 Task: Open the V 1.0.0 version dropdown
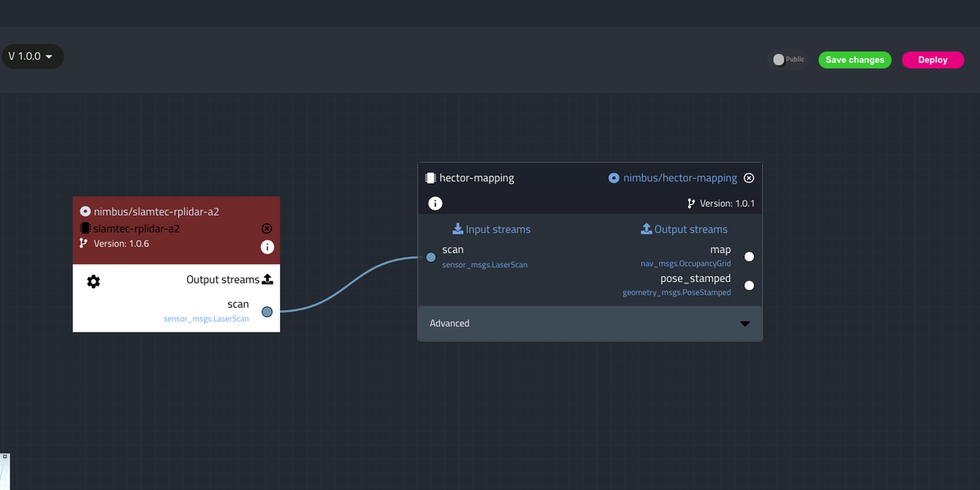31,56
